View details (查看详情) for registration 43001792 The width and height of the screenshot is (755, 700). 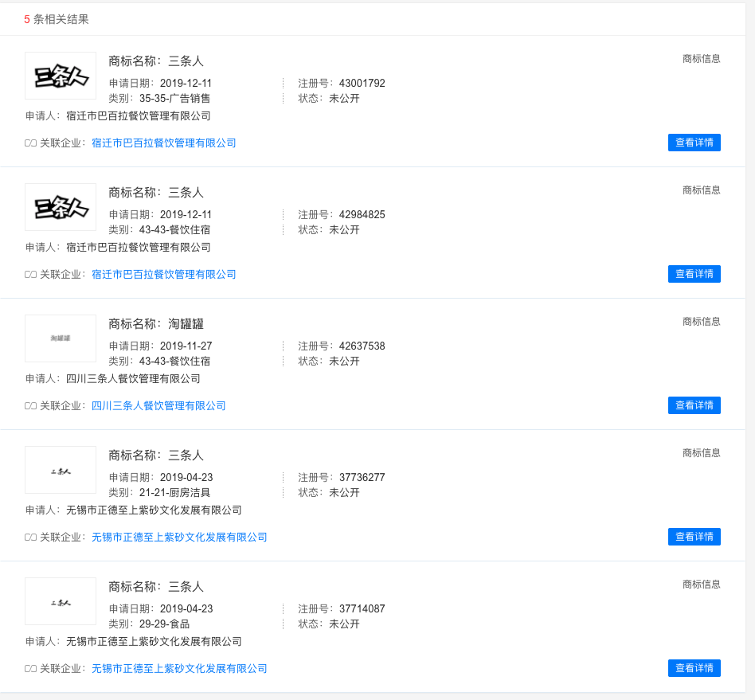click(694, 143)
